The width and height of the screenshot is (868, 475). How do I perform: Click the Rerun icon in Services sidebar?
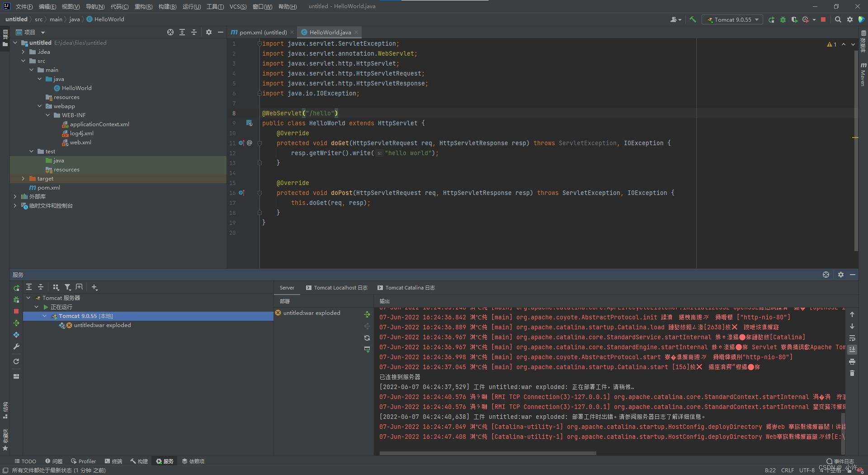coord(16,288)
